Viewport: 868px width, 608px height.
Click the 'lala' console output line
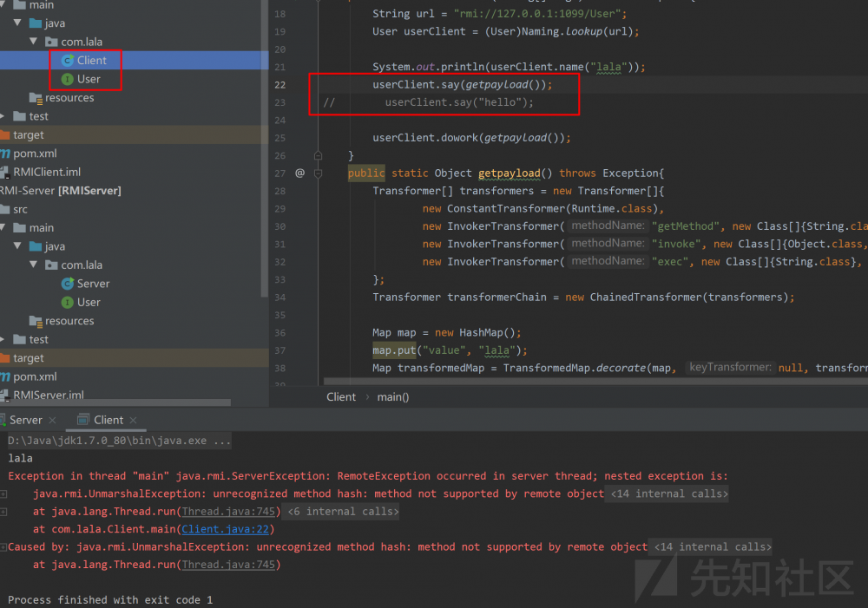tap(20, 459)
